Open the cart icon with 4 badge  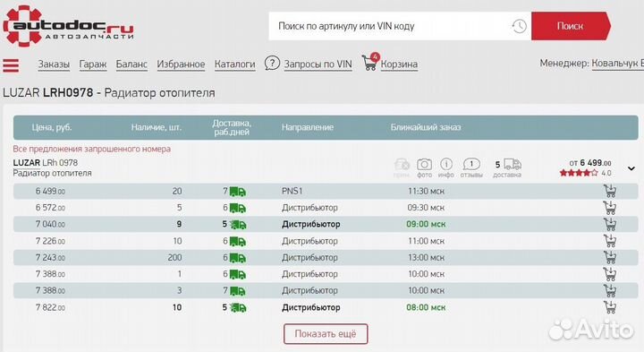point(369,62)
